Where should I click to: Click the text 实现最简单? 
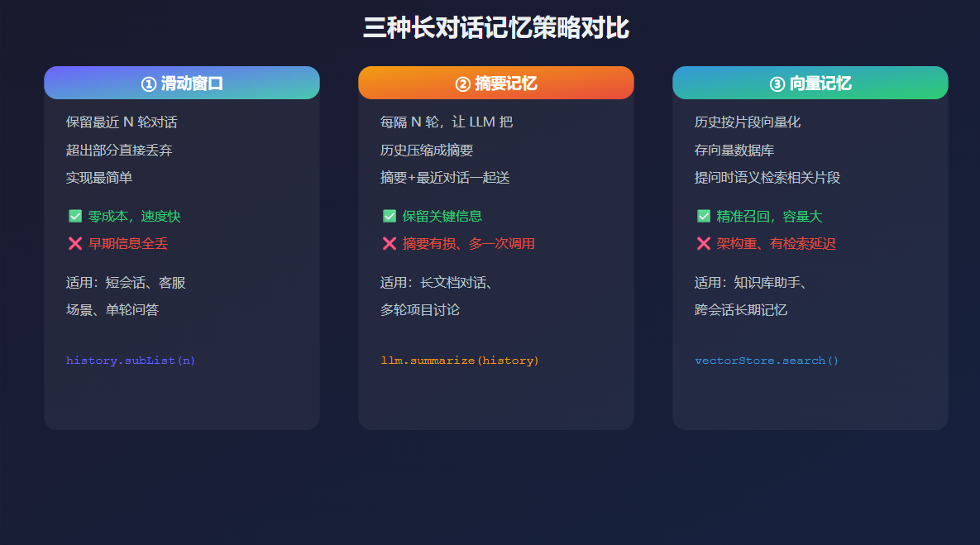99,178
